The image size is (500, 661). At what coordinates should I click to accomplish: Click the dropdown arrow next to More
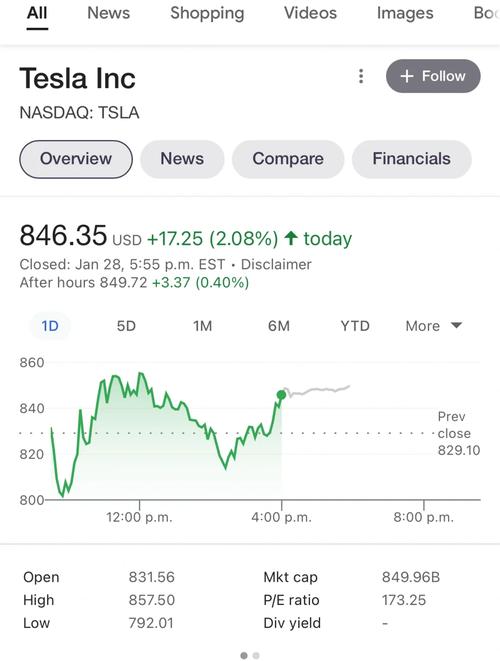click(x=456, y=325)
